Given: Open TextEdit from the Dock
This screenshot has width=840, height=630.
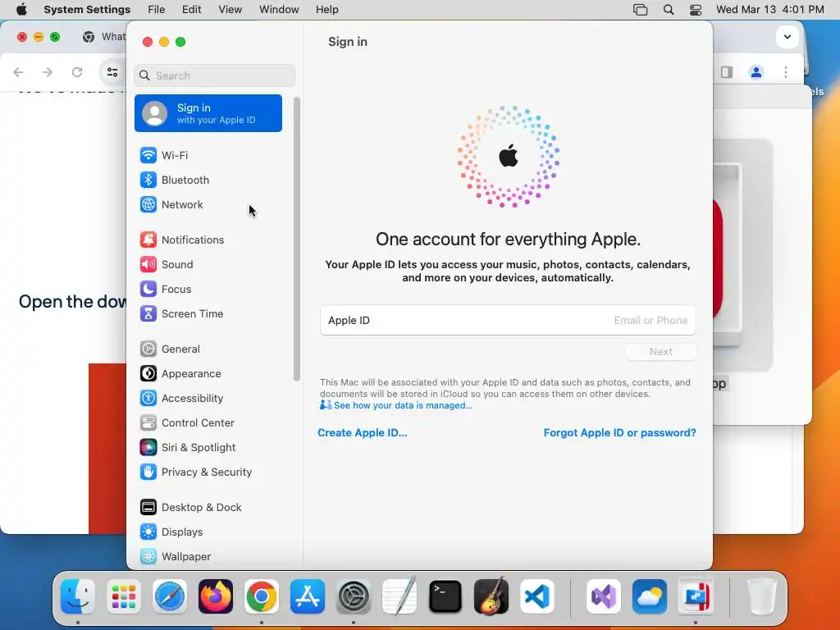Looking at the screenshot, I should [x=399, y=596].
